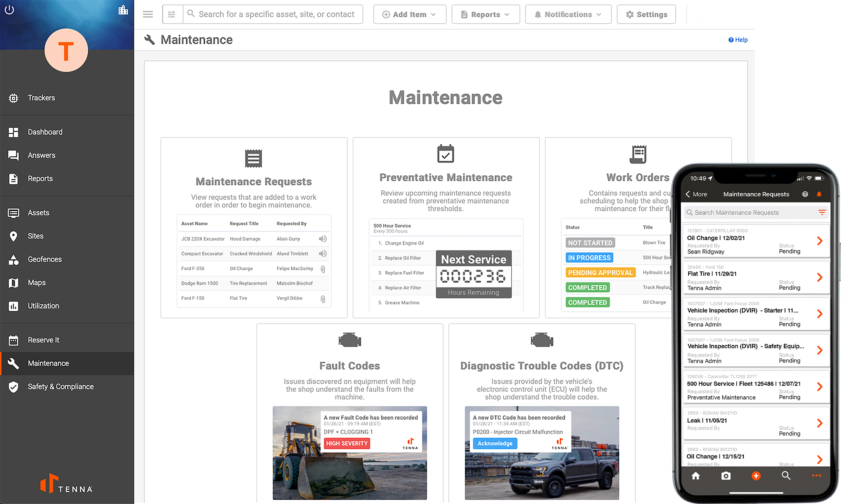Play audio for the JCB 220X Hood Damage request
This screenshot has width=841, height=504.
323,238
